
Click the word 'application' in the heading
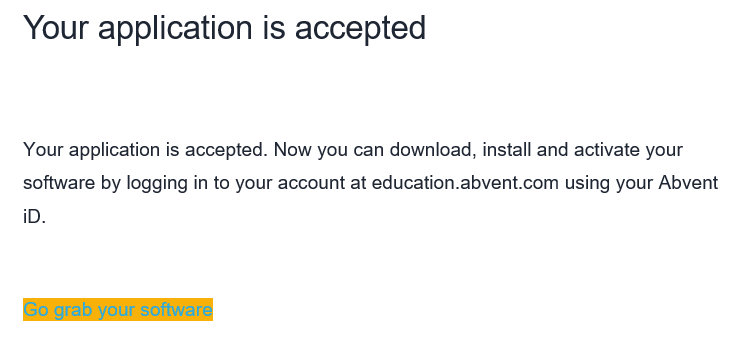coord(175,28)
